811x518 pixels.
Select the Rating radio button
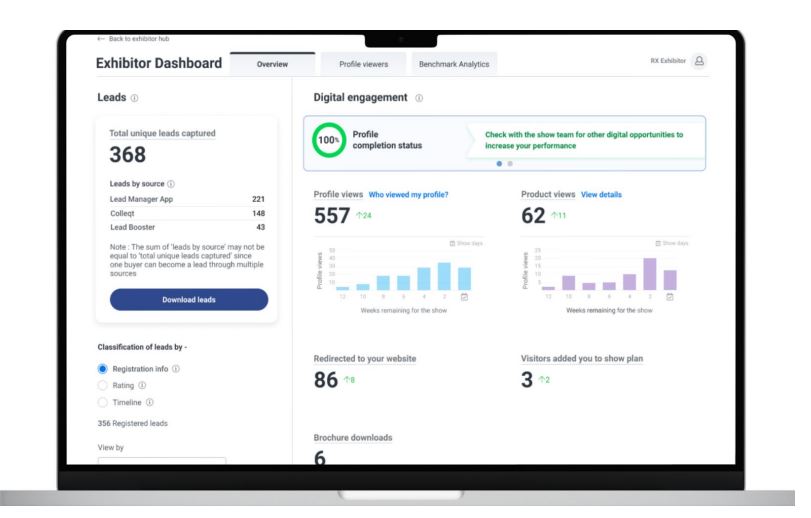pyautogui.click(x=102, y=385)
